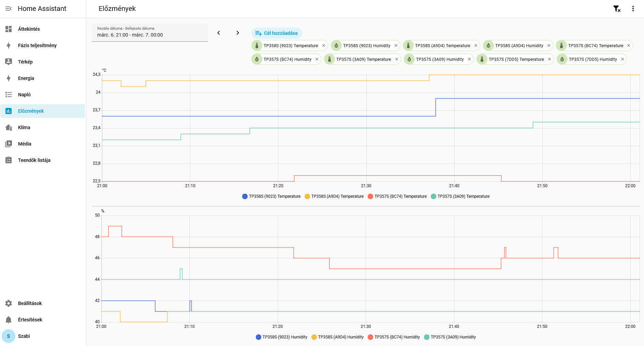Click the TP357S (3A09) Temperature chip label
This screenshot has height=346, width=644.
(364, 59)
